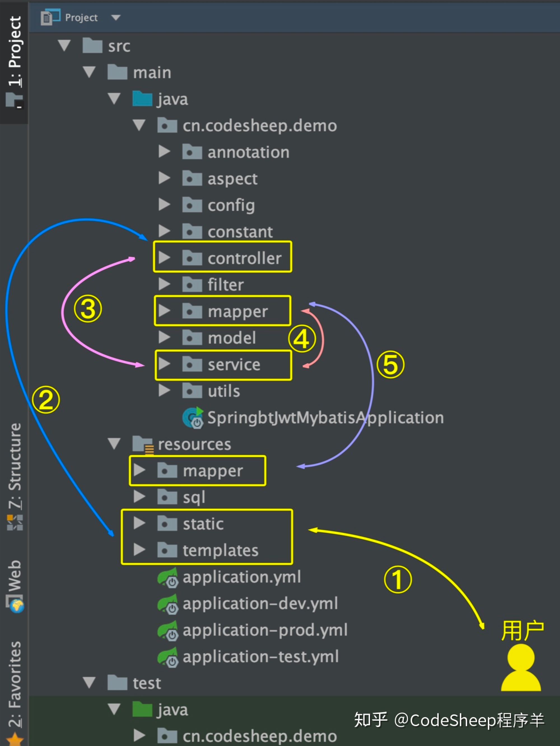Click the Project view icon in header
This screenshot has width=560, height=746.
click(x=50, y=17)
